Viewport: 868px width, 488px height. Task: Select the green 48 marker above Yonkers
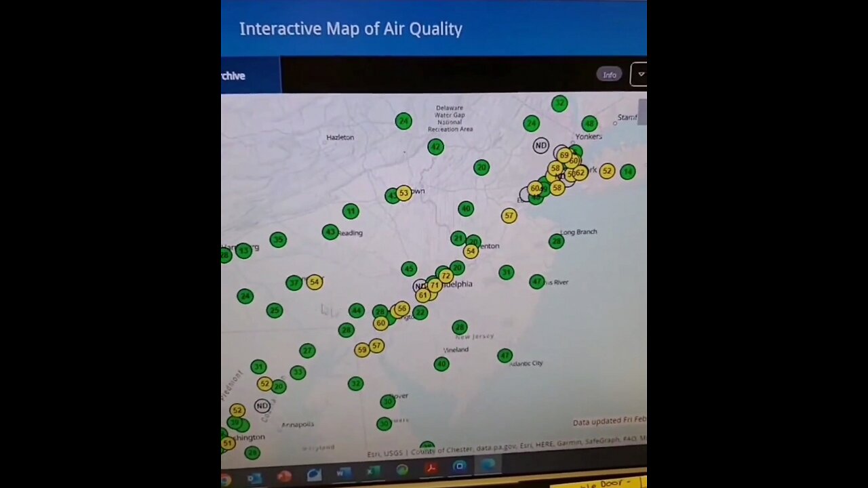pyautogui.click(x=589, y=123)
